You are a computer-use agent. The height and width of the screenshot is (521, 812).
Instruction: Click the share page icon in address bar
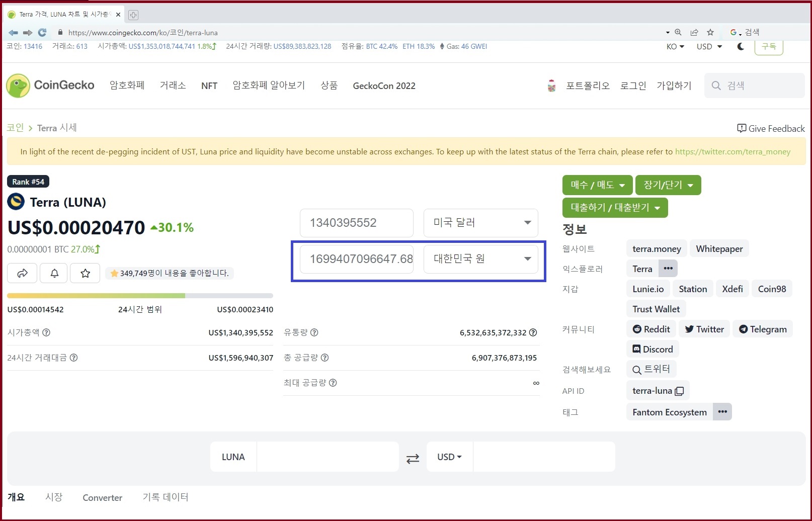point(694,32)
